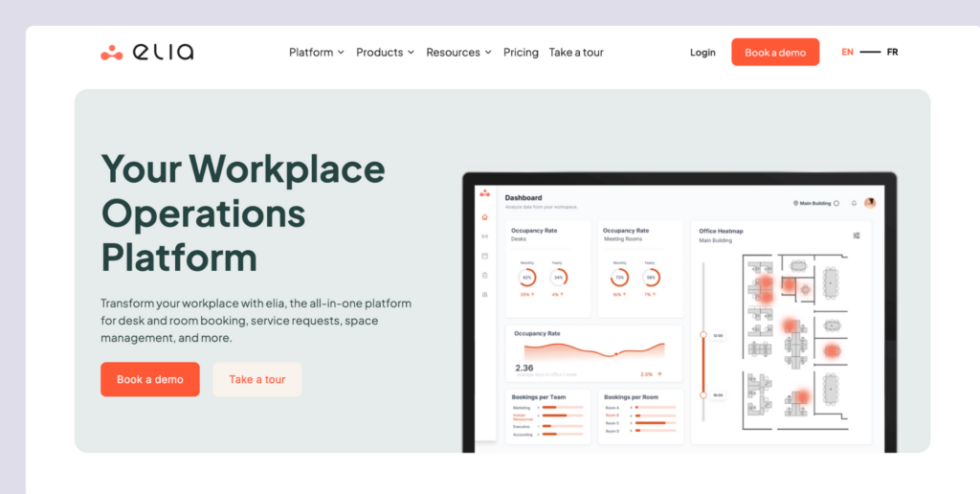Click Room D in Bookings per Room

click(x=640, y=431)
